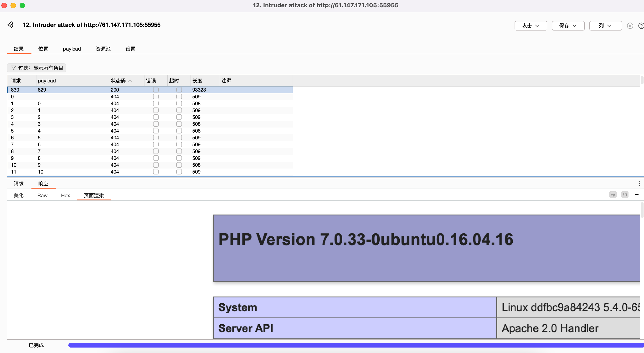Pause the intruder attack with the pause icon
644x353 pixels.
[x=630, y=26]
